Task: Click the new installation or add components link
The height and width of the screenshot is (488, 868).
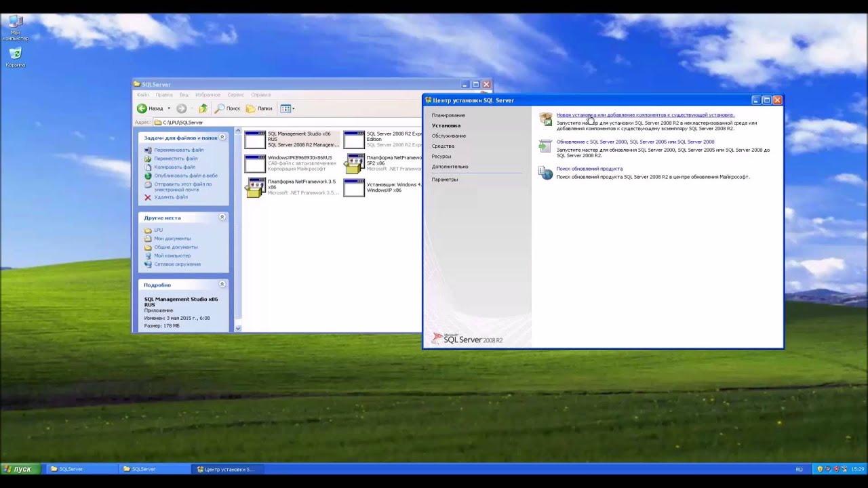Action: [x=645, y=115]
